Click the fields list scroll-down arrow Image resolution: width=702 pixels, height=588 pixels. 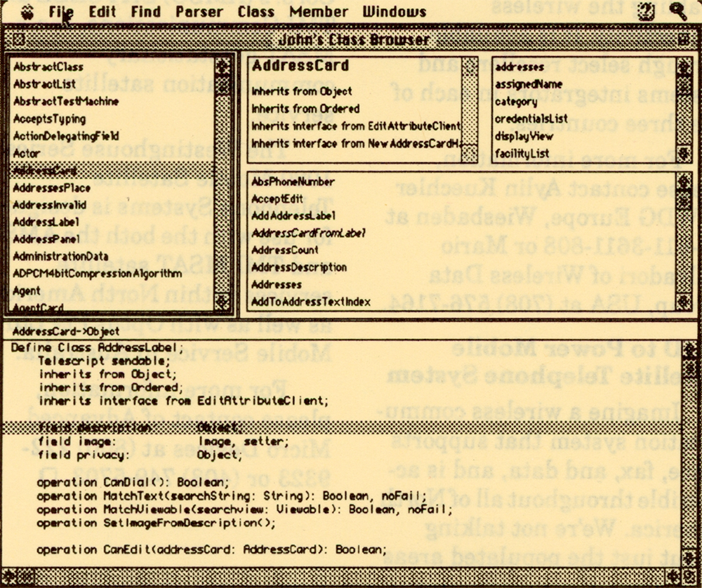point(684,154)
